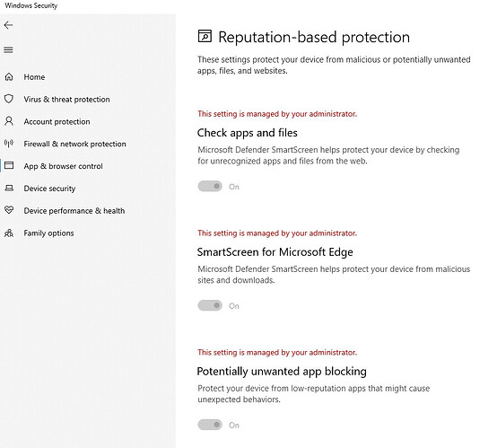The image size is (497, 448).
Task: Toggle SmartScreen for Microsoft Edge switch
Action: point(210,305)
